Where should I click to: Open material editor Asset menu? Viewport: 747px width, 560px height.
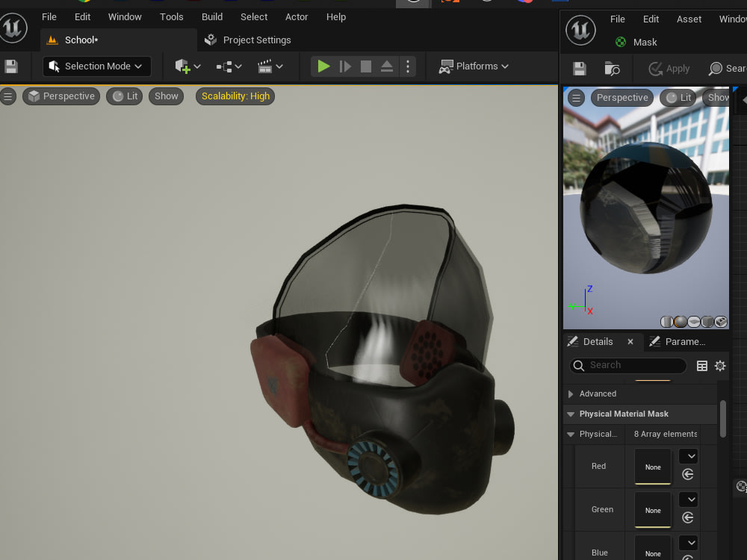[x=689, y=19]
